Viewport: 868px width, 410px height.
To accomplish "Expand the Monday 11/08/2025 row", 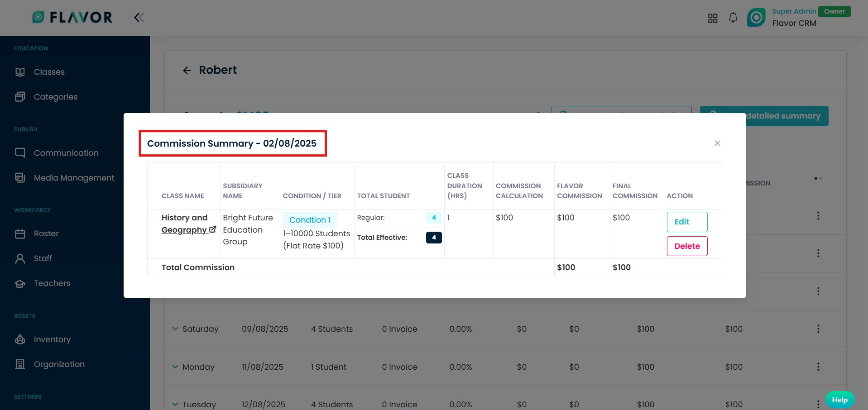I will [175, 367].
